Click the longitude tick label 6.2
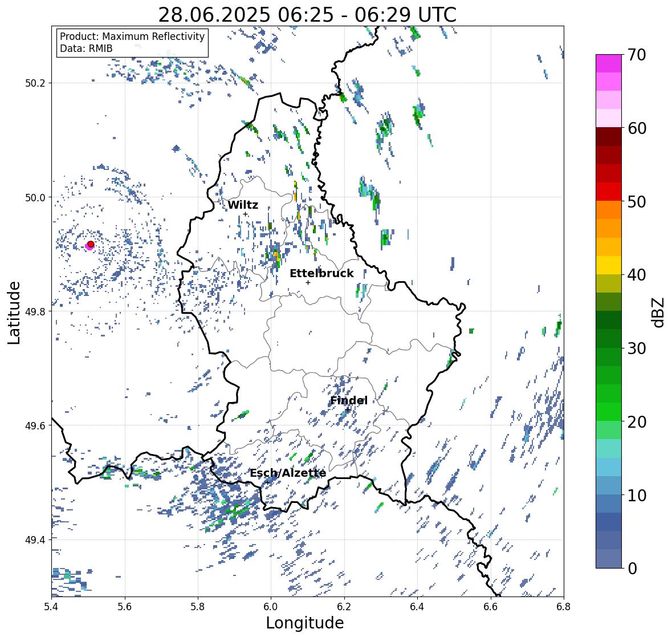Screen dimensions: 672x637 point(344,607)
